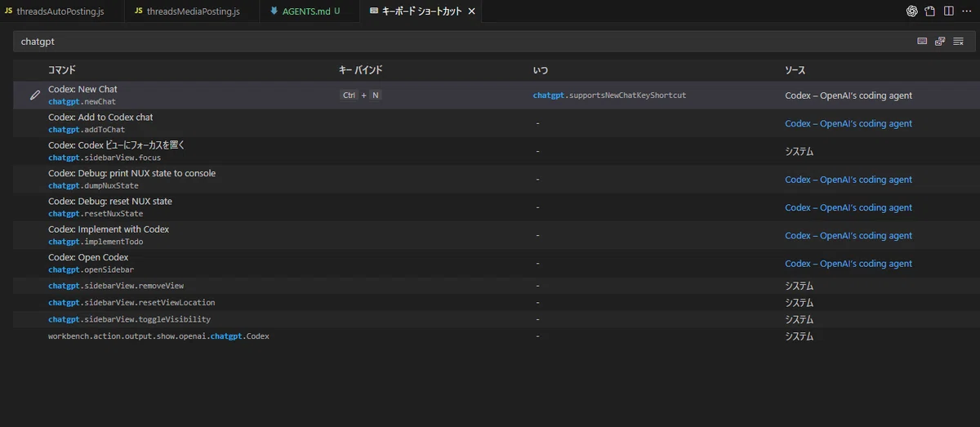Select the キー バインド column header
This screenshot has width=980, height=427.
click(360, 70)
